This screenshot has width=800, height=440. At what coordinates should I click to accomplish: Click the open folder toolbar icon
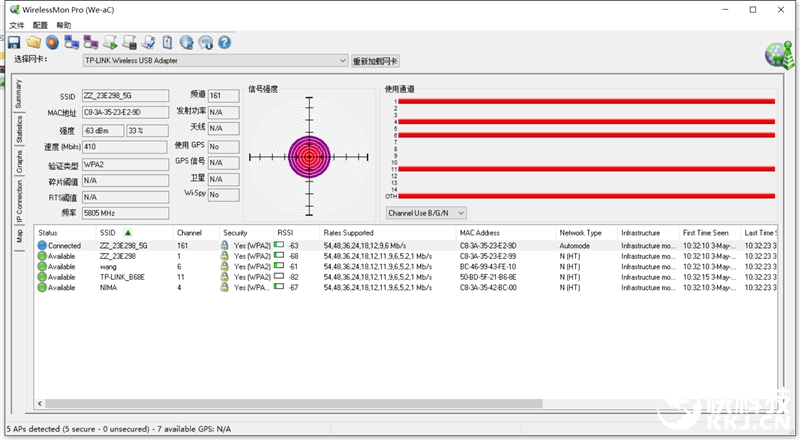(33, 42)
